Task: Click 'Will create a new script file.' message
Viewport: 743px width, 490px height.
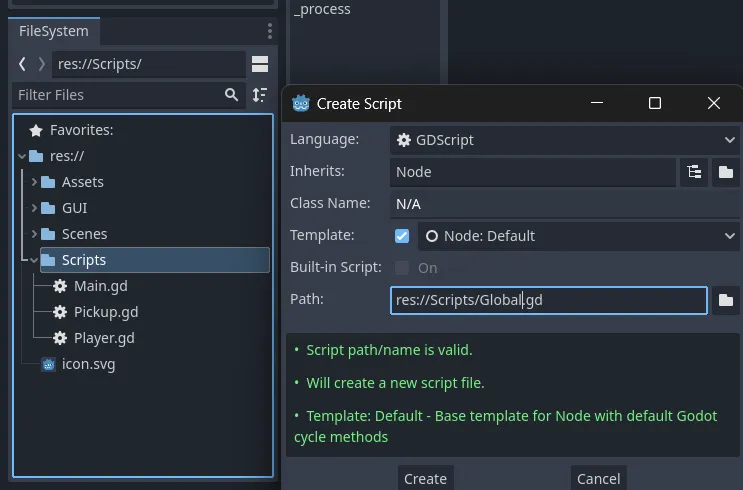Action: coord(395,383)
